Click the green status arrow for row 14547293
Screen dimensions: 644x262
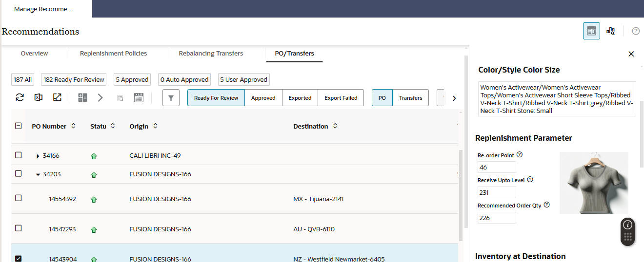(x=94, y=229)
